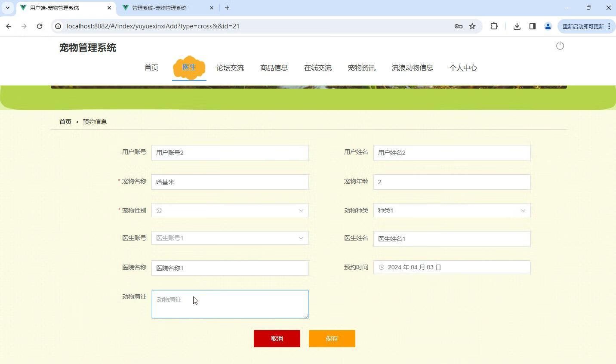The width and height of the screenshot is (616, 364).
Task: Click the 用户姓名 input field
Action: click(x=452, y=153)
